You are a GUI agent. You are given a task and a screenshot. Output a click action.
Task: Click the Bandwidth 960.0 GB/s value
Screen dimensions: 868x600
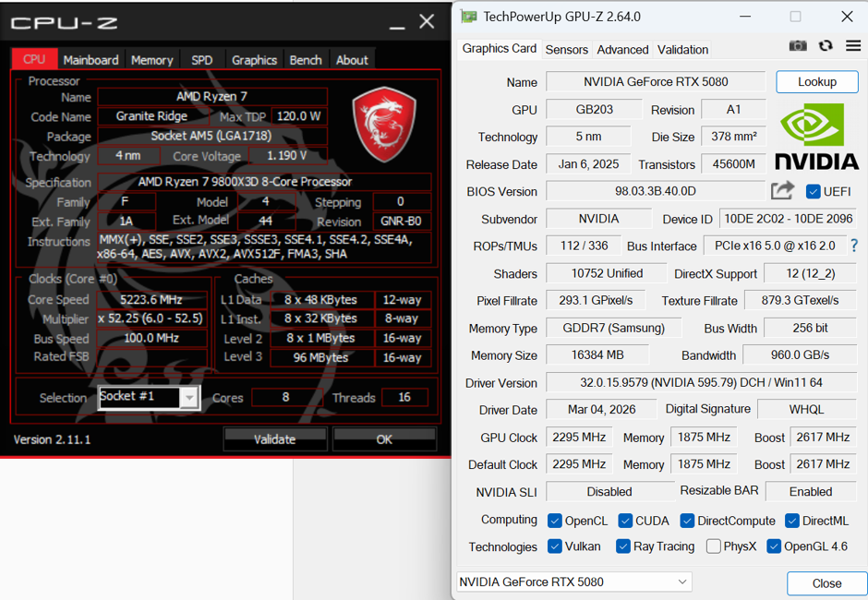[x=800, y=354]
